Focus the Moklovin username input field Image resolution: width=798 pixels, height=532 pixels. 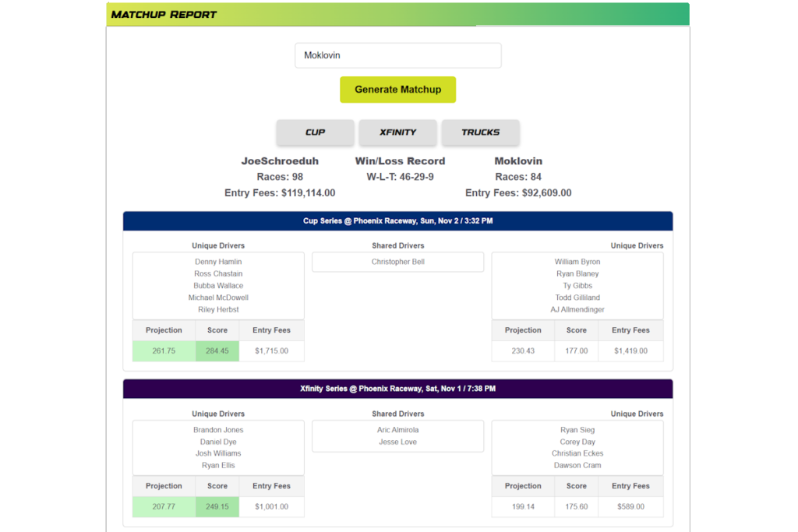[x=397, y=55]
